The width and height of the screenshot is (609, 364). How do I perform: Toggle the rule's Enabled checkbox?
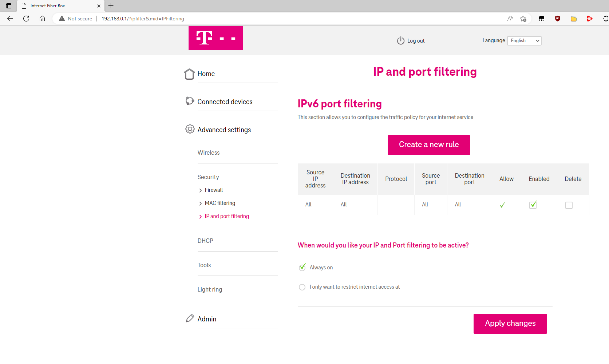tap(533, 205)
